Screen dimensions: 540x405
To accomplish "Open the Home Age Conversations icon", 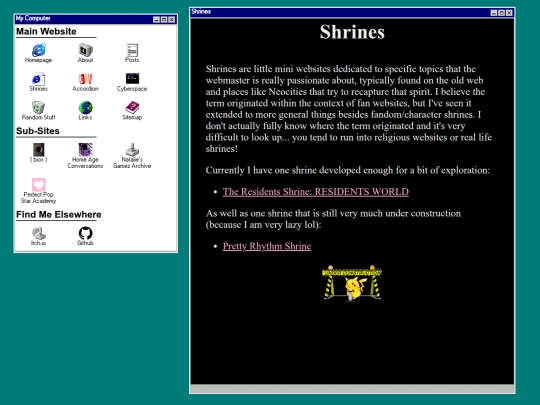I will click(85, 156).
